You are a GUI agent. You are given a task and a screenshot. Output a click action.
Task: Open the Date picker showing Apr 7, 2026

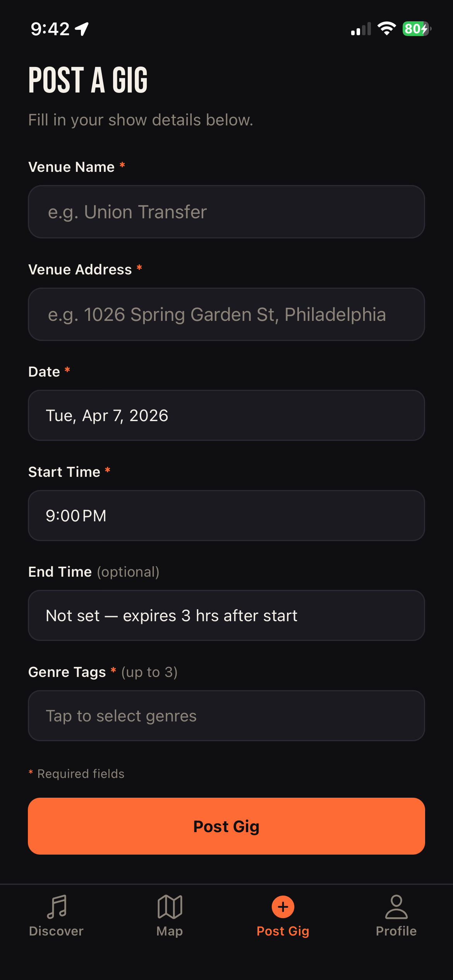point(226,415)
